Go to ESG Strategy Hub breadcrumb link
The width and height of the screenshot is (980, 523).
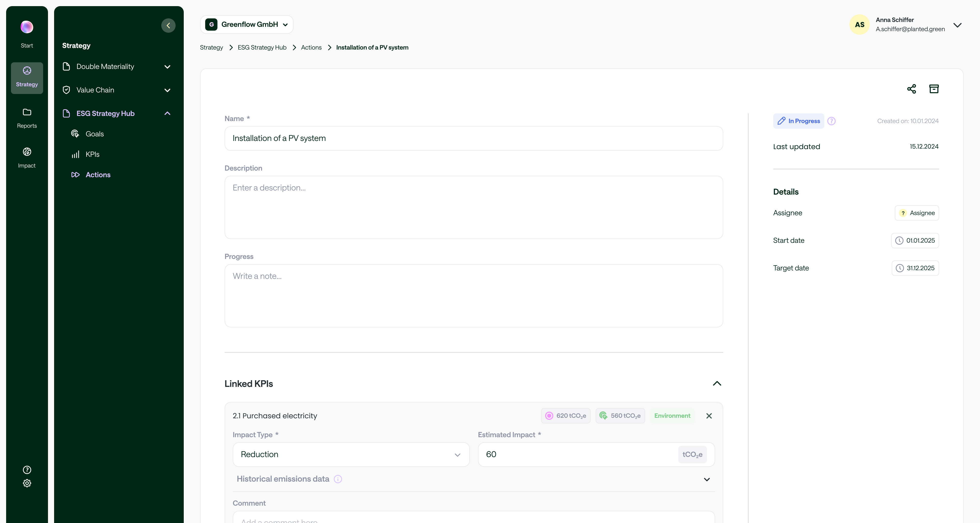pos(262,47)
